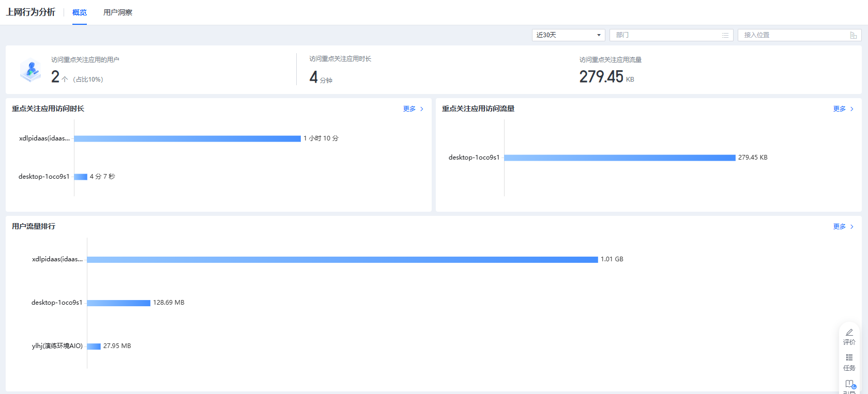
Task: Open the 部门 department selector
Action: (x=666, y=35)
